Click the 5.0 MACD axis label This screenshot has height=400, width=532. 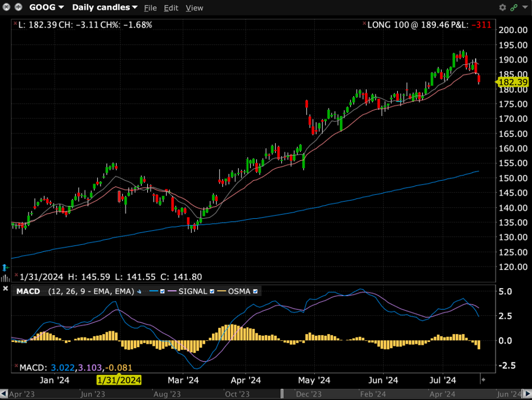point(505,292)
